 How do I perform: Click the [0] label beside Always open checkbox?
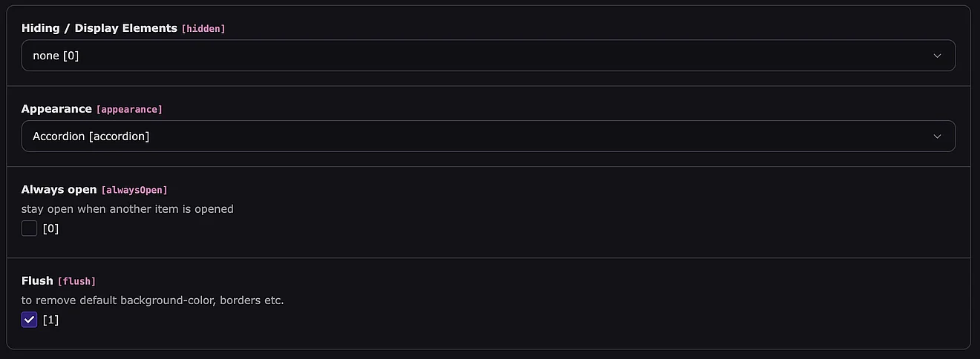[x=50, y=228]
